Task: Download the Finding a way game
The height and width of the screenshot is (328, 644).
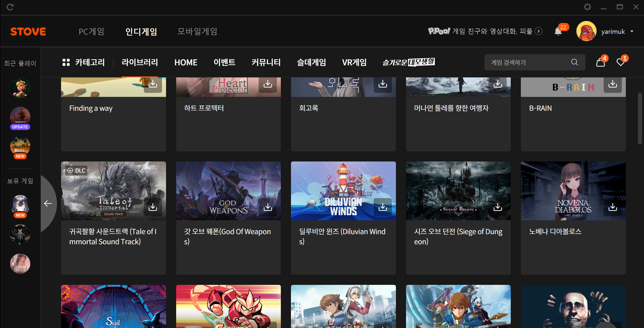Action: point(153,84)
